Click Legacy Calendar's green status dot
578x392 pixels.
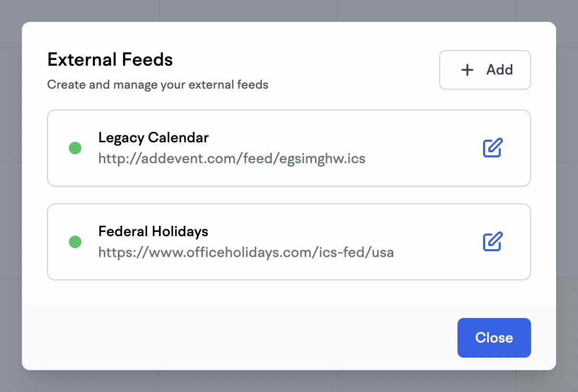(x=75, y=148)
